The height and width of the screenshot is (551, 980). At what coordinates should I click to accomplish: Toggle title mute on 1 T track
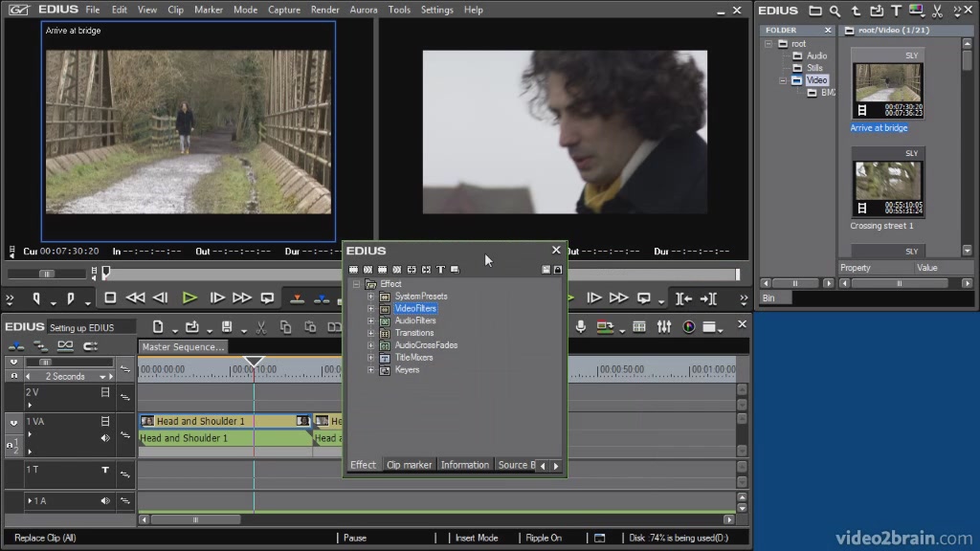[x=105, y=470]
